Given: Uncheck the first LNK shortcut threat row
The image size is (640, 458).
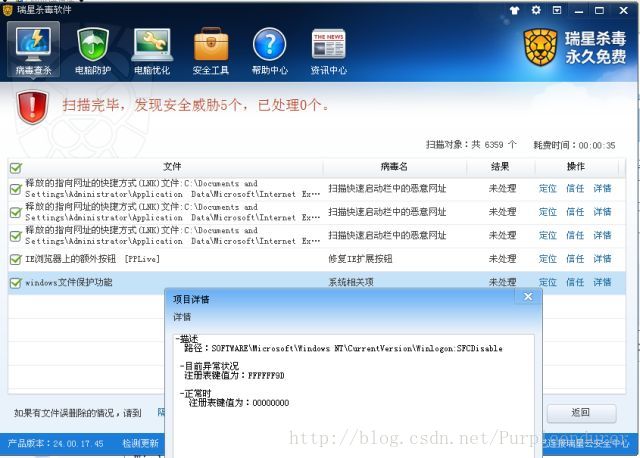Looking at the screenshot, I should (x=16, y=189).
